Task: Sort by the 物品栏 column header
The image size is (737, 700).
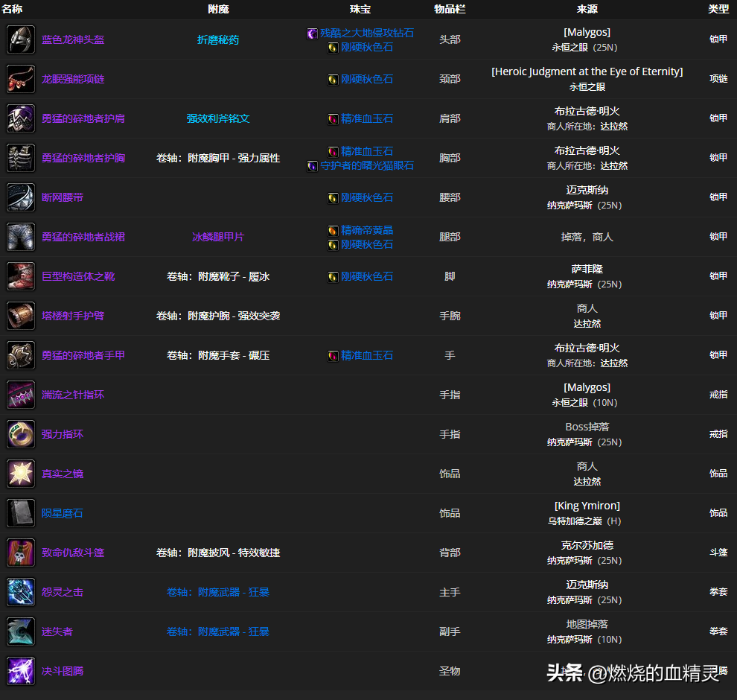Action: click(450, 9)
